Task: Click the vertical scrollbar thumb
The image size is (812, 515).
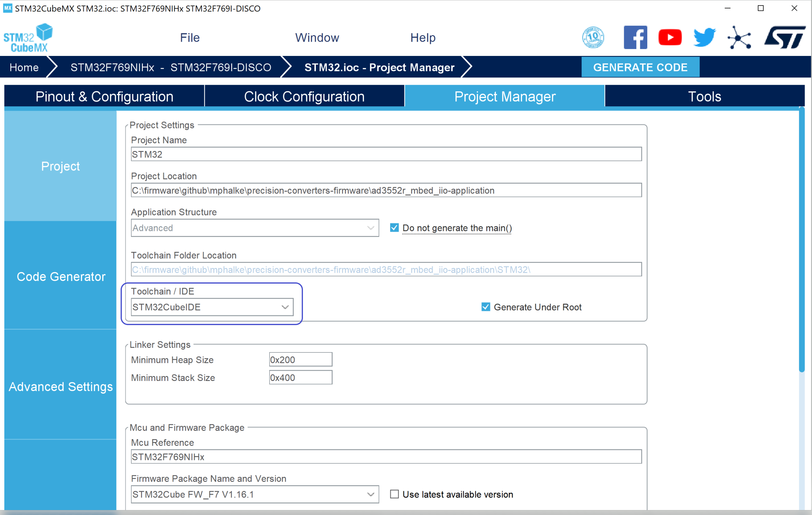Action: pos(802,240)
